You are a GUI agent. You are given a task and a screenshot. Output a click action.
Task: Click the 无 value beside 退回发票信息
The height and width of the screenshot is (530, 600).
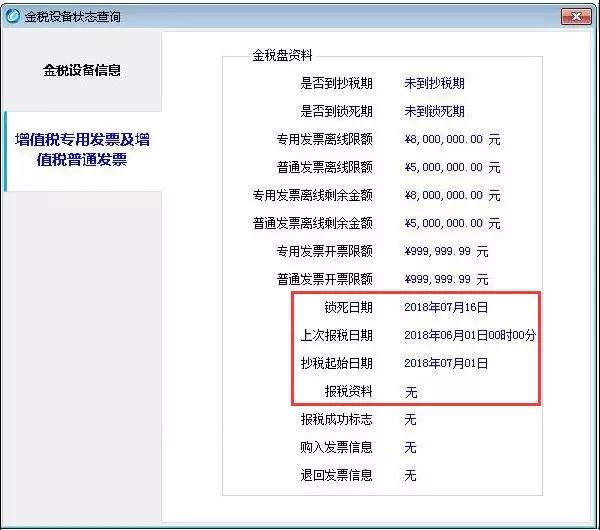click(x=410, y=475)
